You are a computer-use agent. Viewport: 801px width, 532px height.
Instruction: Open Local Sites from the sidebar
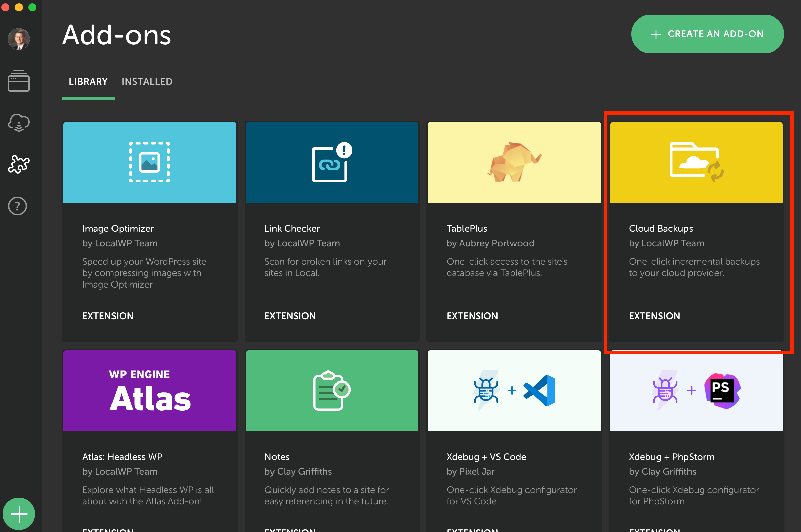point(19,81)
